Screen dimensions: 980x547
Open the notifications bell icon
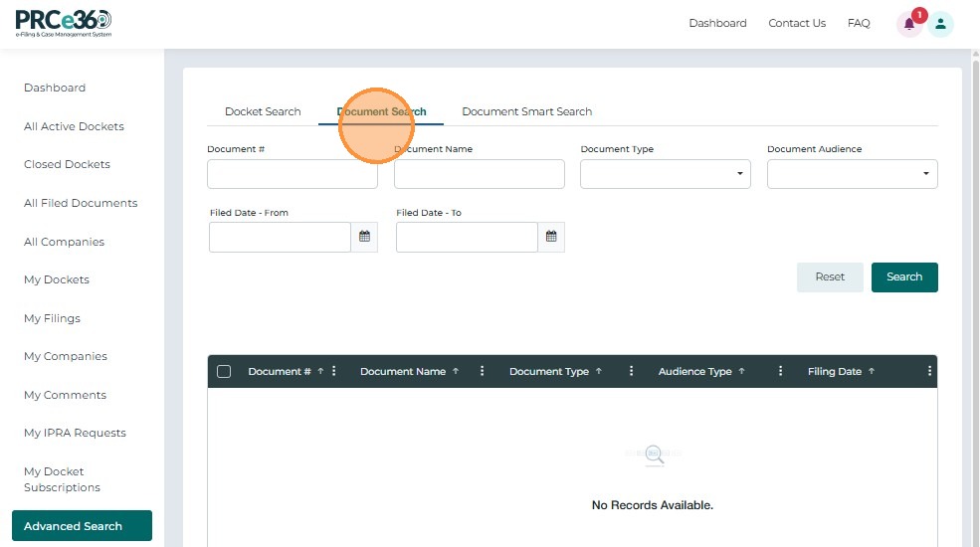[x=909, y=24]
